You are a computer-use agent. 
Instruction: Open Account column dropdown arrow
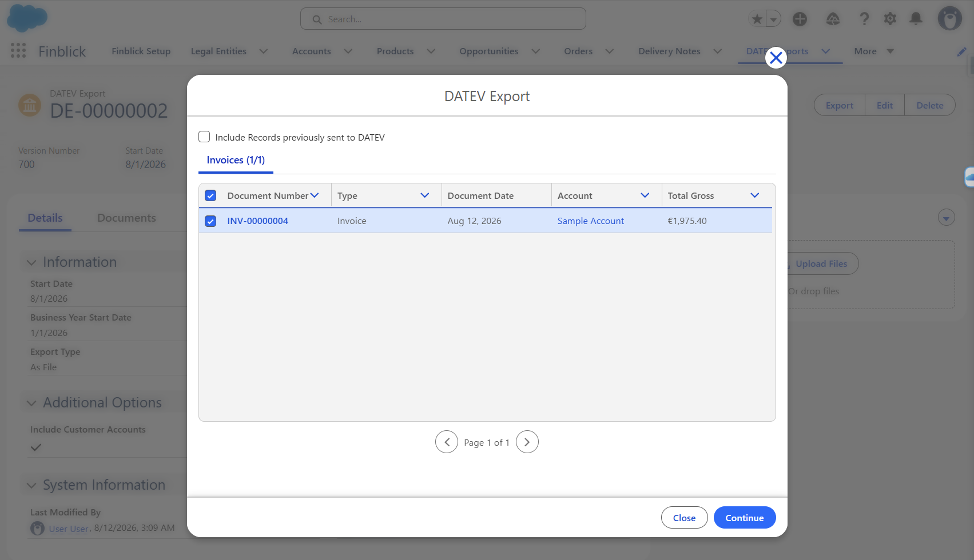[x=645, y=195]
